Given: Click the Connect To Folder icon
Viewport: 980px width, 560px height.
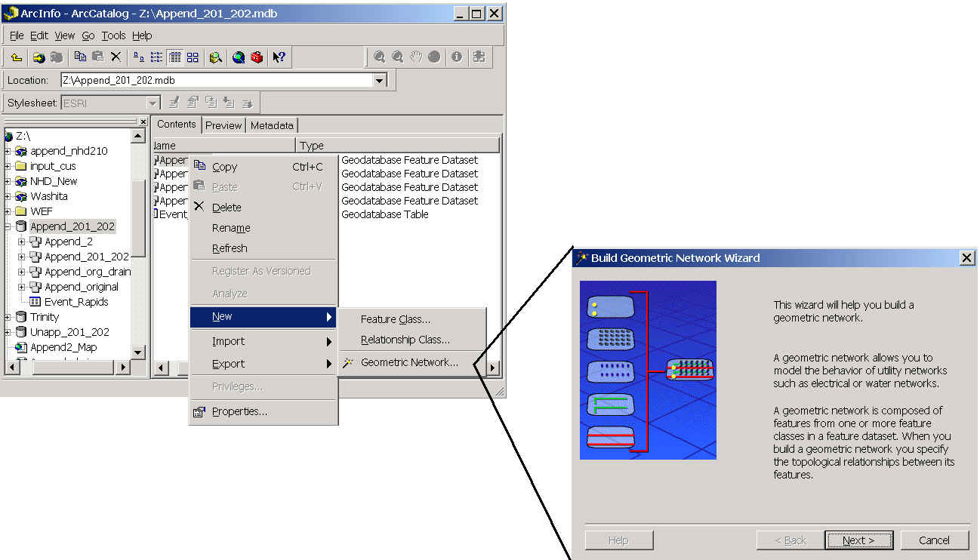Looking at the screenshot, I should [38, 57].
